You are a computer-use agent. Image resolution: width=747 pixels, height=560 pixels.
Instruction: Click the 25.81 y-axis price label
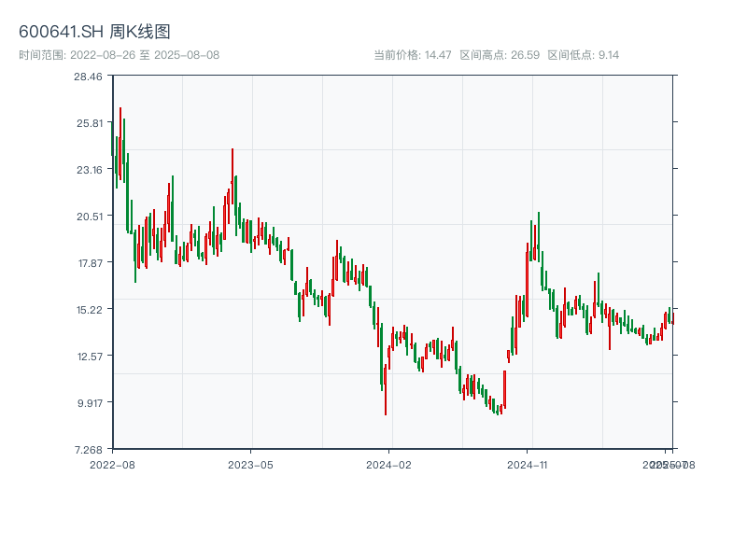[x=90, y=123]
